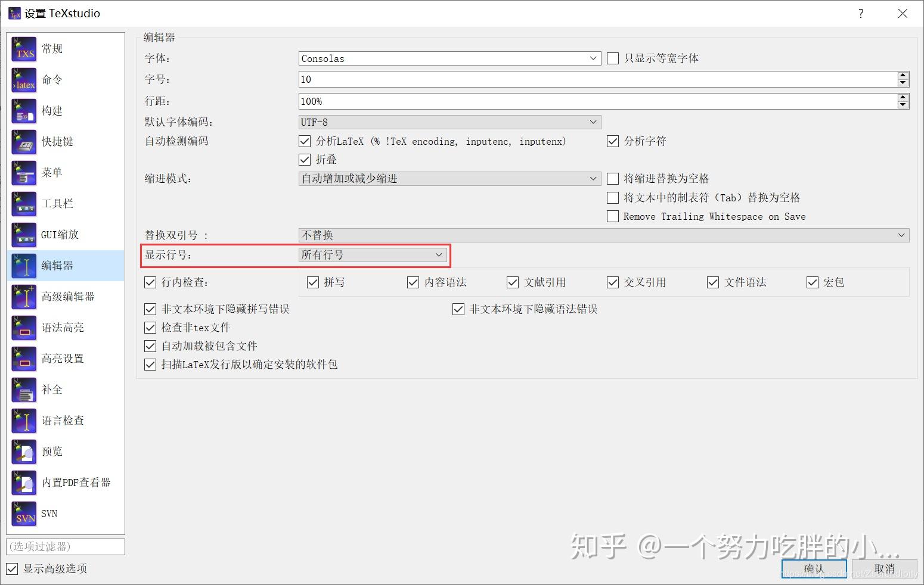Select the 补全 (Completion) settings icon
Image resolution: width=924 pixels, height=585 pixels.
point(51,389)
